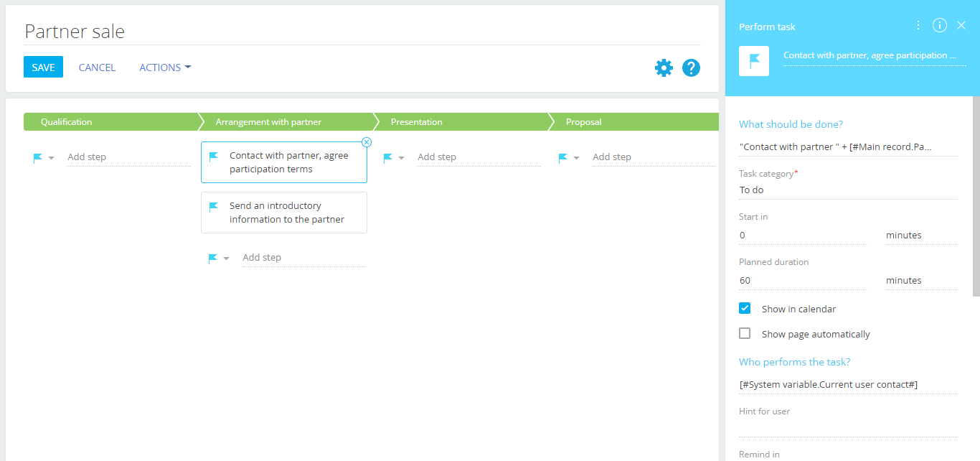Screen dimensions: 980x461
Task: Cancel the case changes
Action: (x=97, y=67)
